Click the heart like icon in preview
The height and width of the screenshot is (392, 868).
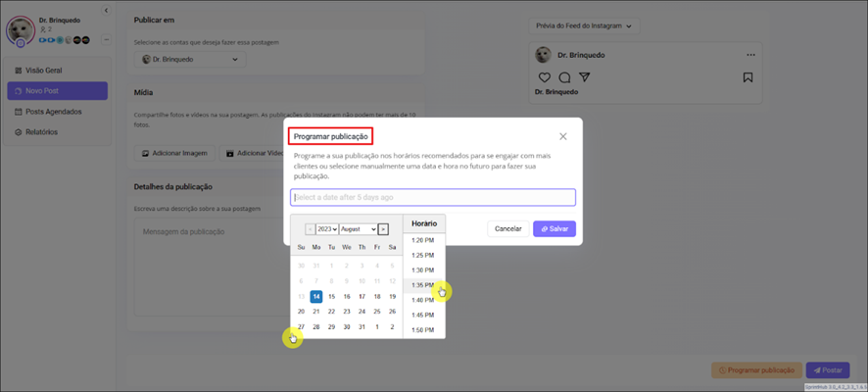click(x=545, y=77)
